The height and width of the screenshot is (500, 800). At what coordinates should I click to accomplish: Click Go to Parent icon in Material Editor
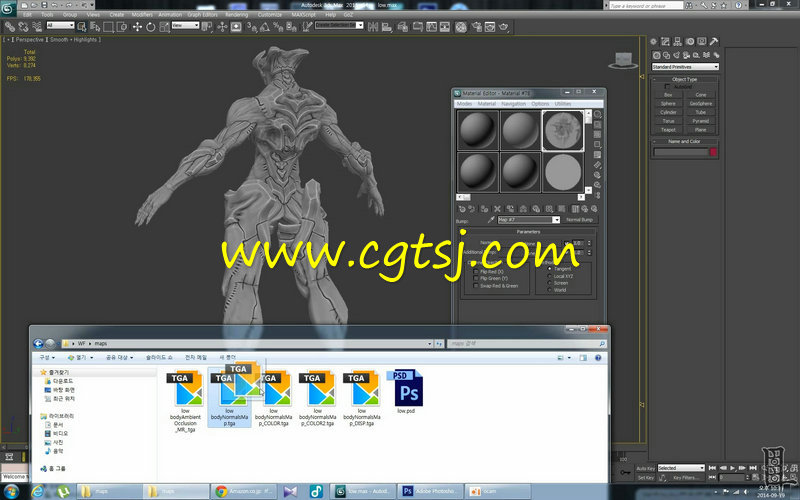(584, 209)
